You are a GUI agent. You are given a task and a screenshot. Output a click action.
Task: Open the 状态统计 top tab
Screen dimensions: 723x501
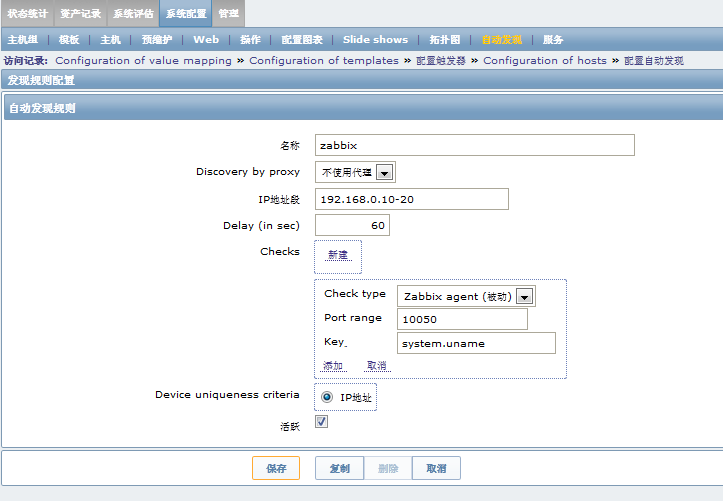coord(27,13)
